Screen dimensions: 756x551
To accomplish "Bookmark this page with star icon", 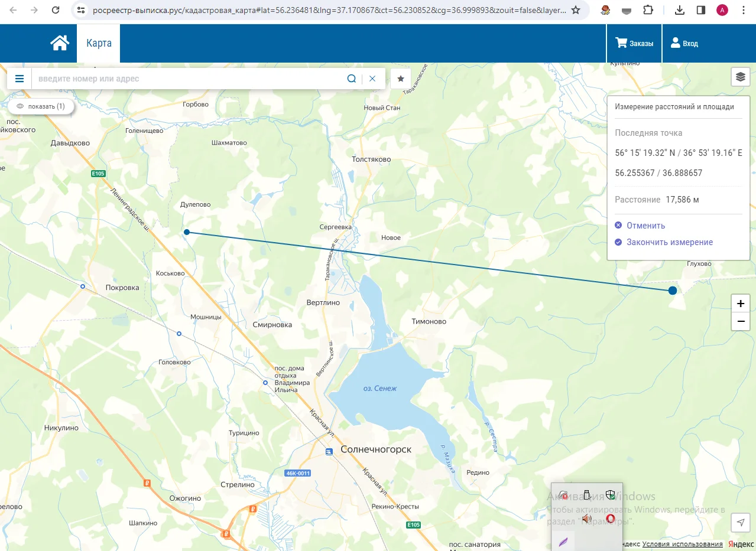I will [576, 10].
